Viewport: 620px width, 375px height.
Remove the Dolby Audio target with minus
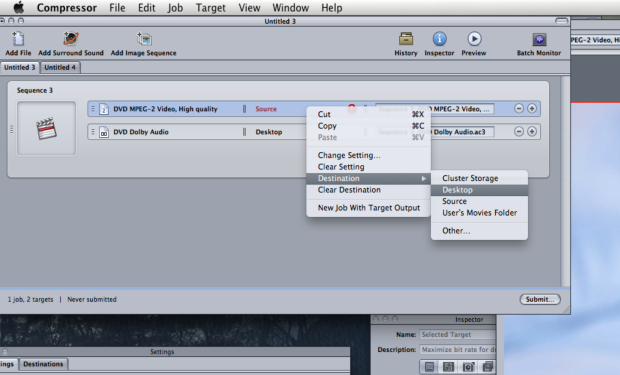click(x=519, y=132)
